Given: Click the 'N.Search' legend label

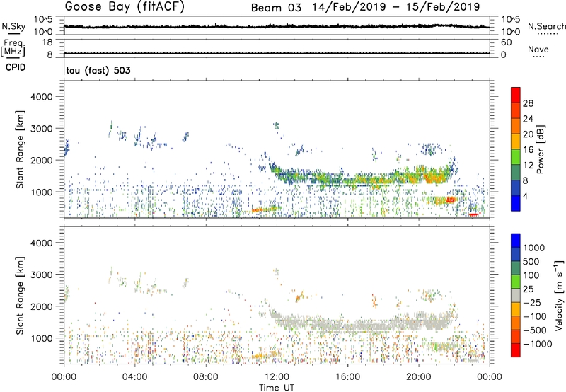Looking at the screenshot, I should [546, 26].
